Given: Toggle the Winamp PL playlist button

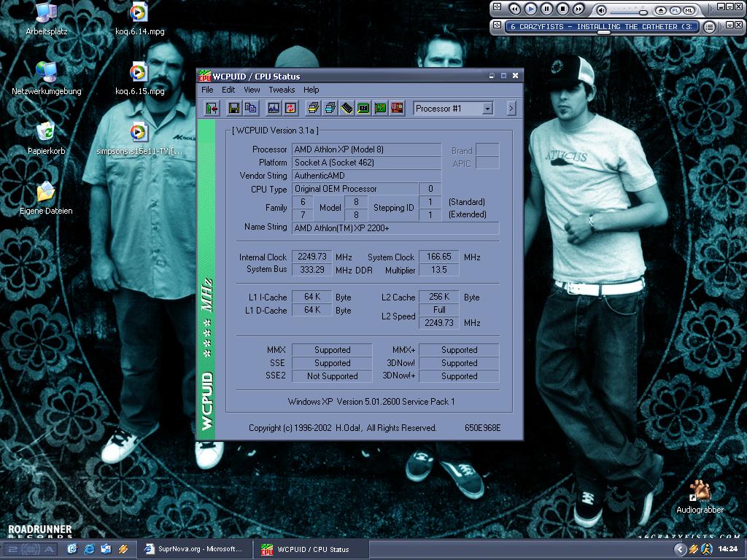Looking at the screenshot, I should coord(675,9).
